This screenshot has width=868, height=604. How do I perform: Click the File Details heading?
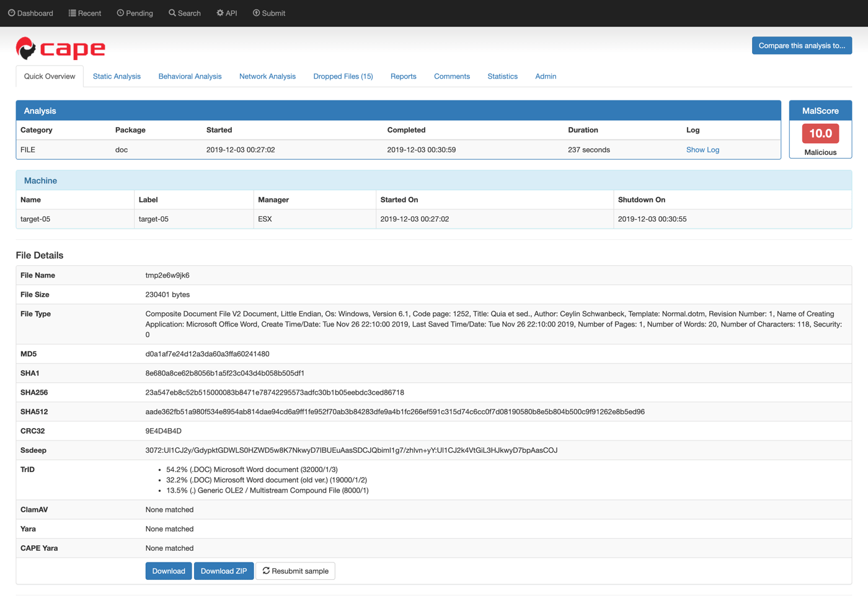[40, 255]
